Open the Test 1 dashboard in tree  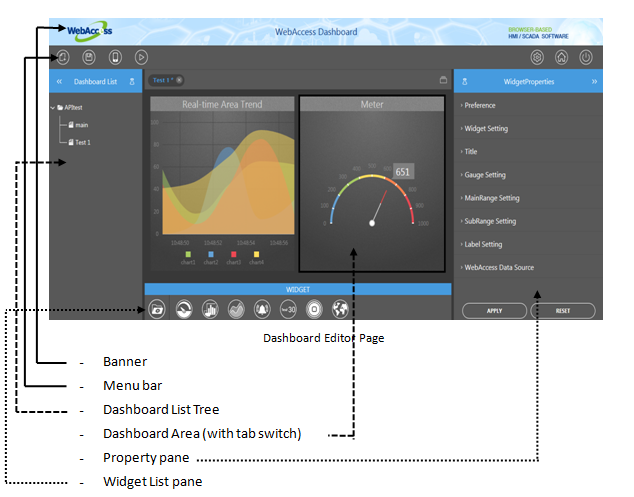point(80,142)
